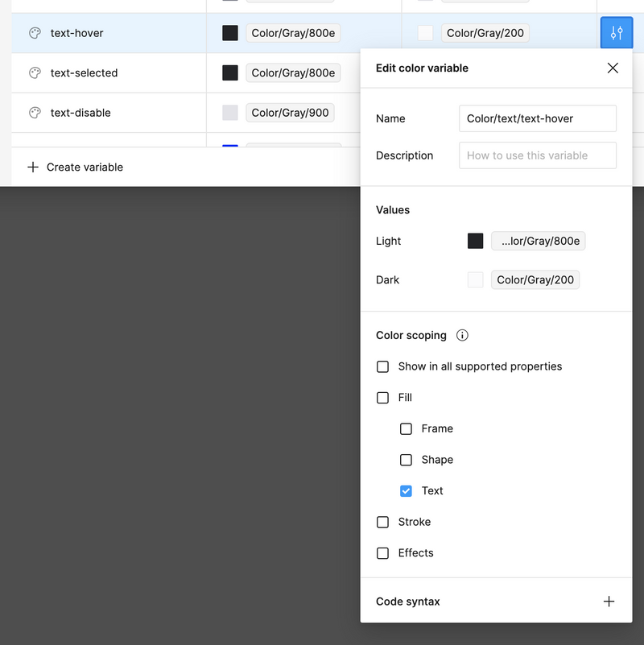Check the Stroke scoping checkbox

383,522
